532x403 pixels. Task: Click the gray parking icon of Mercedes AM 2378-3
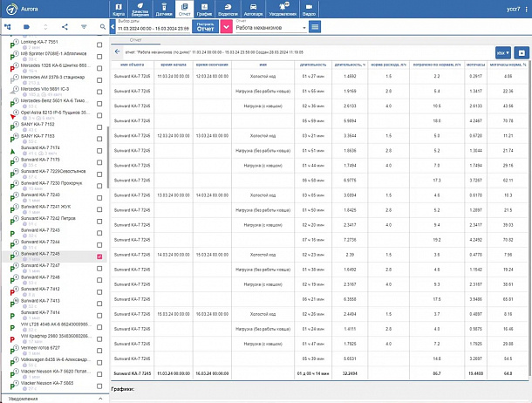(x=12, y=80)
